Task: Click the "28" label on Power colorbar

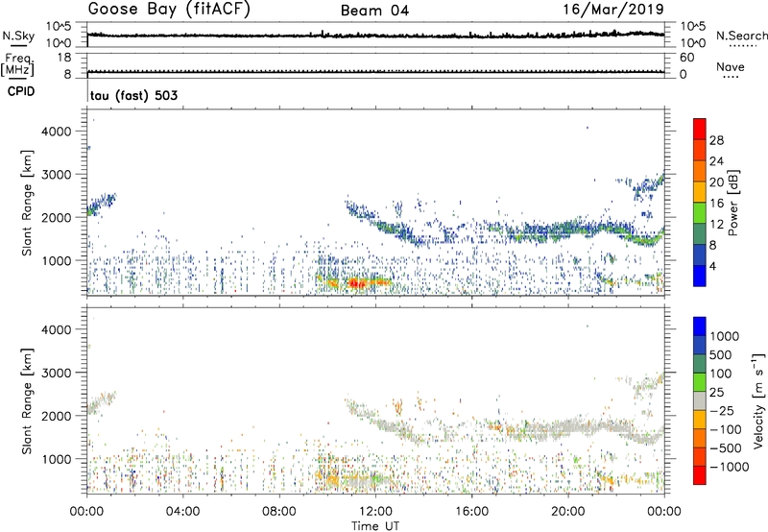Action: tap(716, 140)
